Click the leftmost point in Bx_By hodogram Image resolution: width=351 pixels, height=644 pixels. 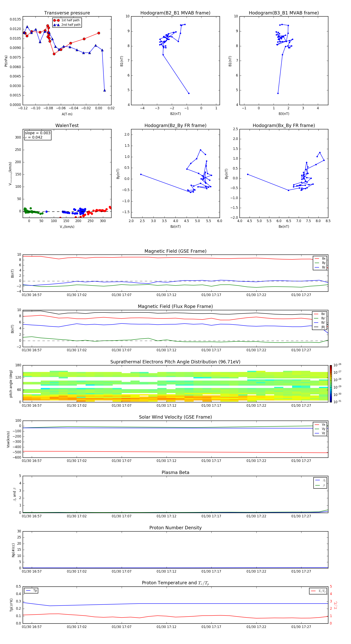coord(248,174)
